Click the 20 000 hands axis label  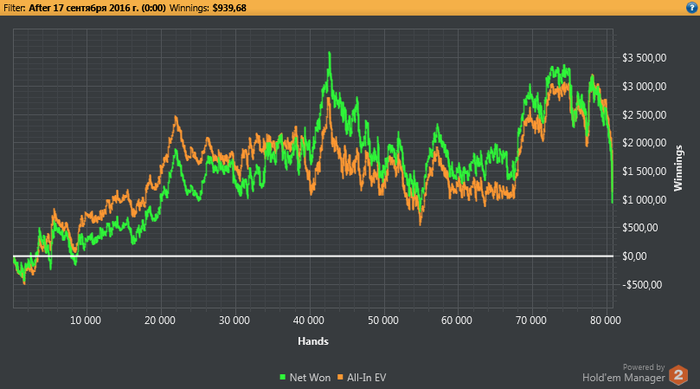[160, 320]
